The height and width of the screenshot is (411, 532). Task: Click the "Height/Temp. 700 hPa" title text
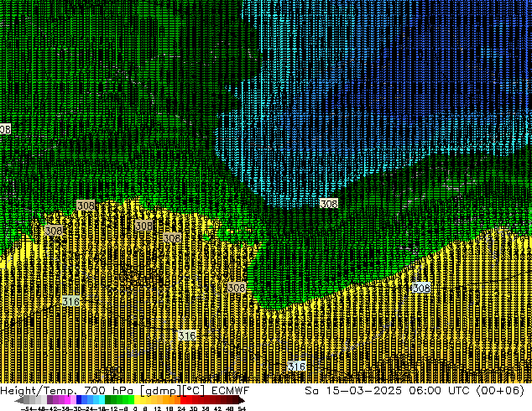tap(65, 390)
